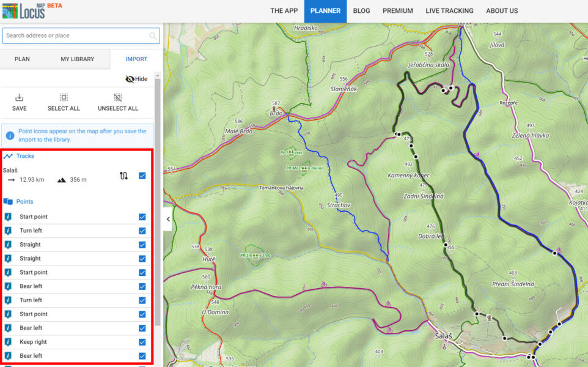588x367 pixels.
Task: Click the Save import icon
Action: pyautogui.click(x=19, y=97)
